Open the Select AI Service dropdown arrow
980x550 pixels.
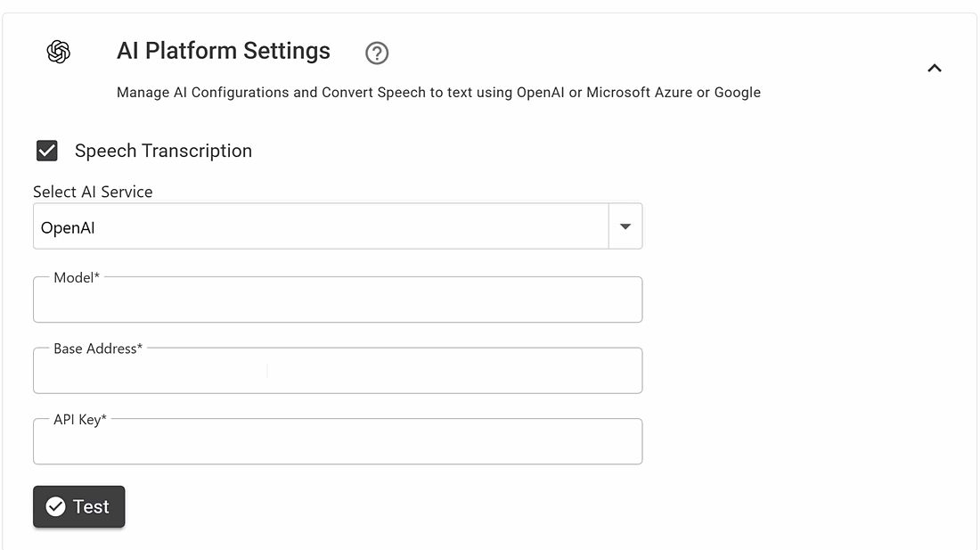[x=625, y=226]
